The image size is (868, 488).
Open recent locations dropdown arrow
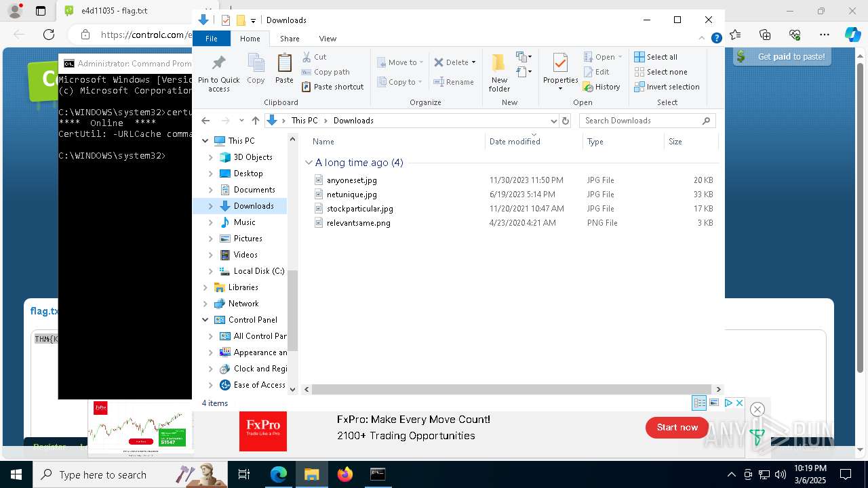pos(241,121)
